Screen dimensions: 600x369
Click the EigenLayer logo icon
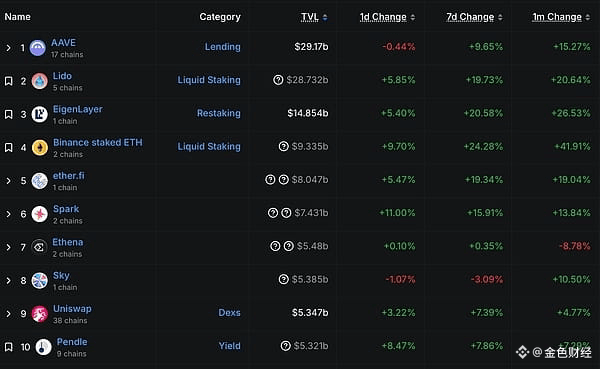click(x=39, y=114)
